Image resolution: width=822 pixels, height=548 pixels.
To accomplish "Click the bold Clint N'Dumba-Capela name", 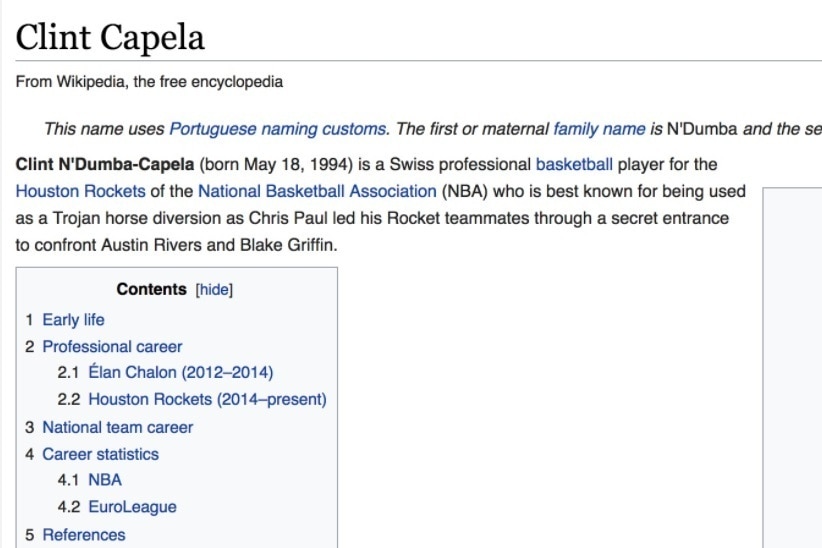I will click(105, 164).
